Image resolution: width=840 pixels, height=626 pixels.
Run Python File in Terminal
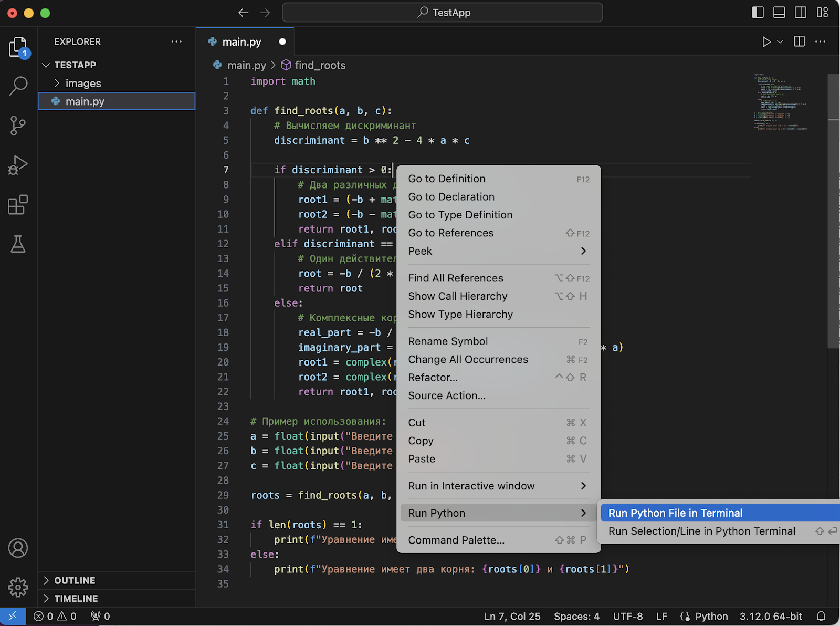(x=720, y=513)
